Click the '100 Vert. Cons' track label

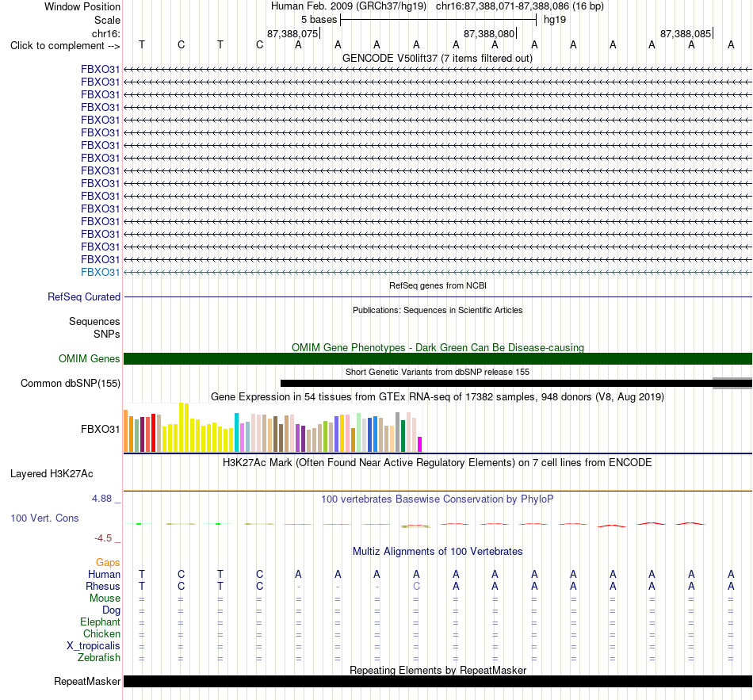[x=44, y=518]
